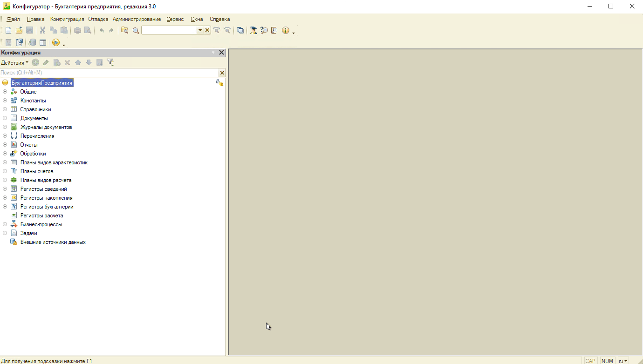
Task: Click the folder-with-magnifier global search icon
Action: coord(124,30)
